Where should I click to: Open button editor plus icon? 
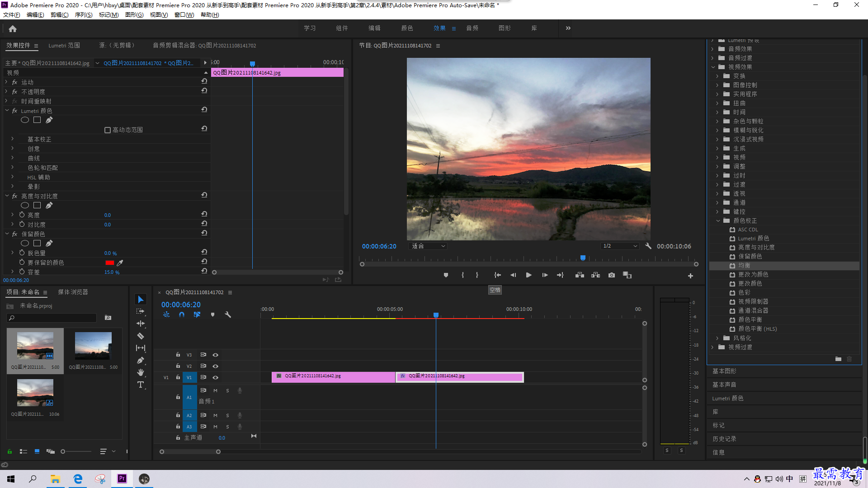pos(690,276)
